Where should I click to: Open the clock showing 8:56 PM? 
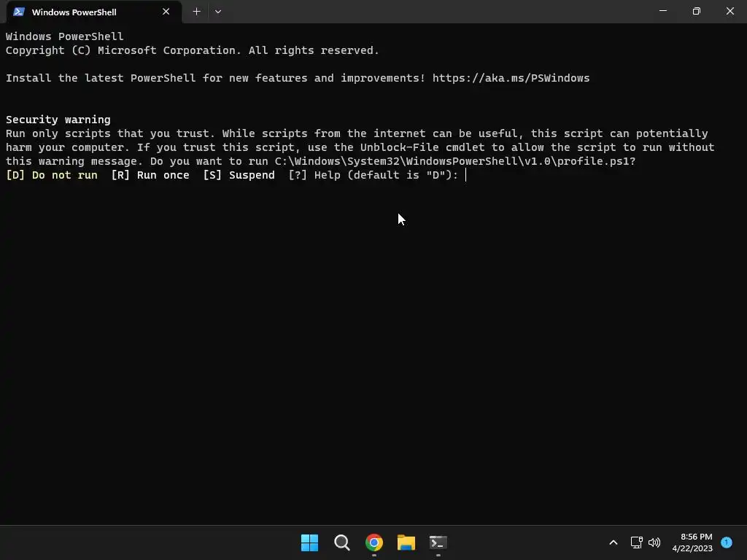(x=692, y=542)
